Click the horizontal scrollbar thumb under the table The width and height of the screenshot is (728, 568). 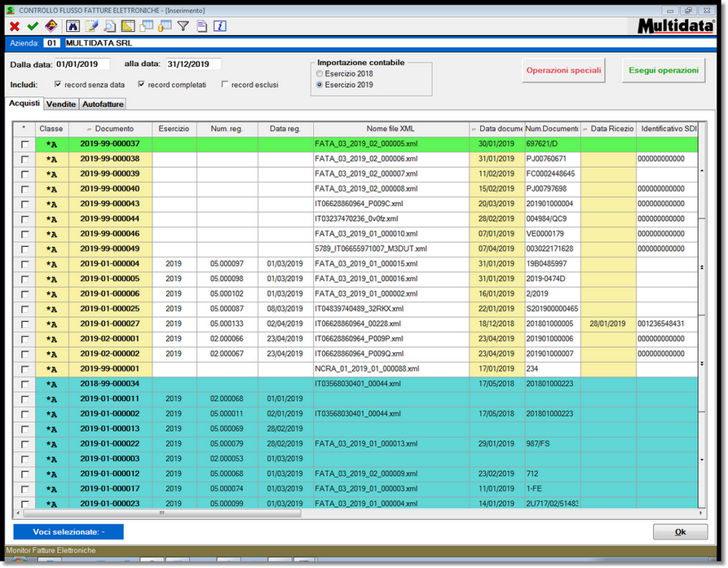pyautogui.click(x=162, y=513)
